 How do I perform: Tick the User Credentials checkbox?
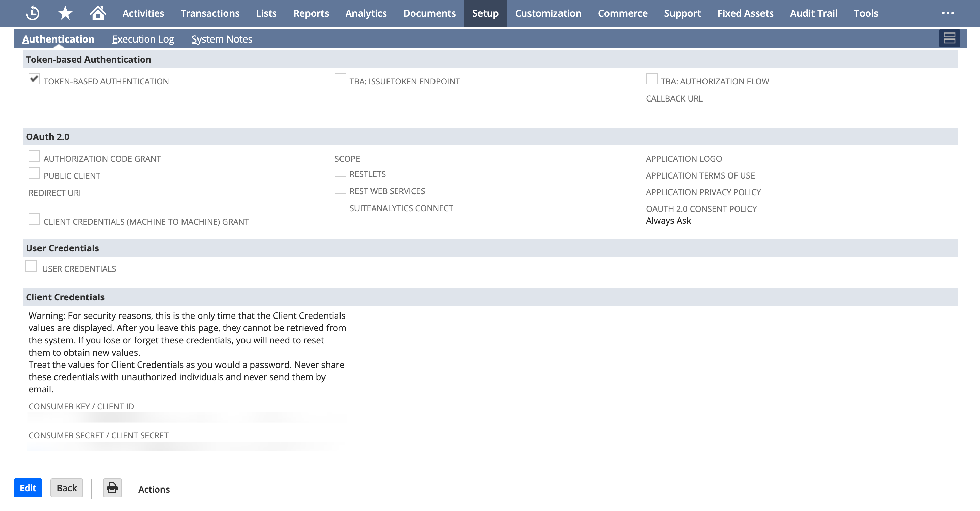pos(31,266)
